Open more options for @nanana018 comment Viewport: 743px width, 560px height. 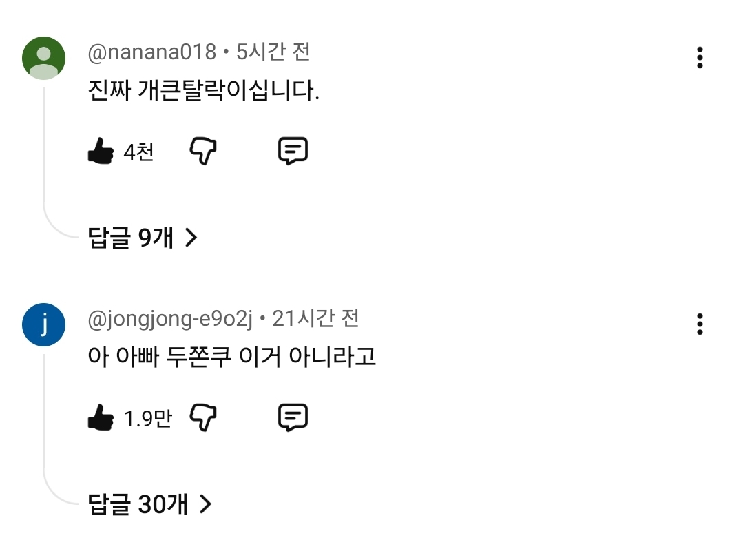pyautogui.click(x=700, y=58)
